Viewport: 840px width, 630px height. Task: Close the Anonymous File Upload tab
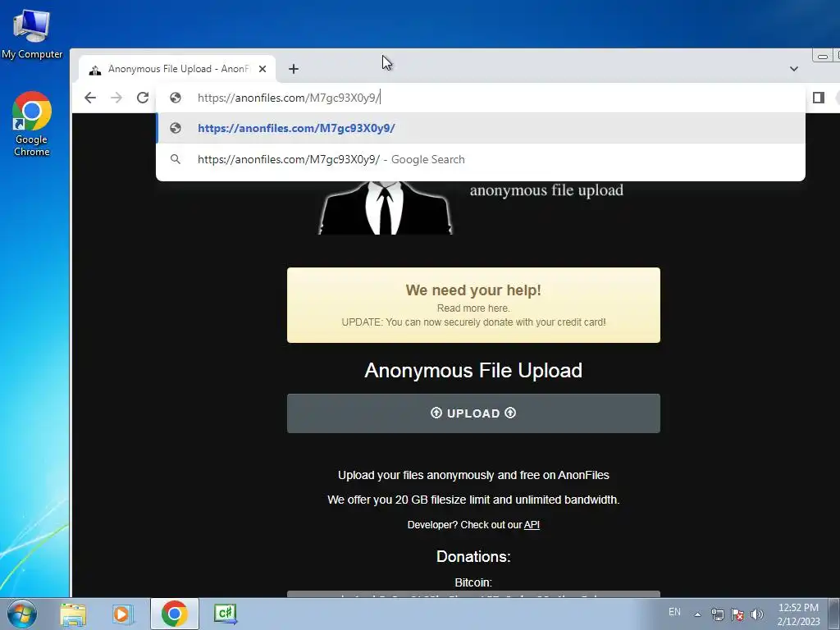click(x=262, y=69)
